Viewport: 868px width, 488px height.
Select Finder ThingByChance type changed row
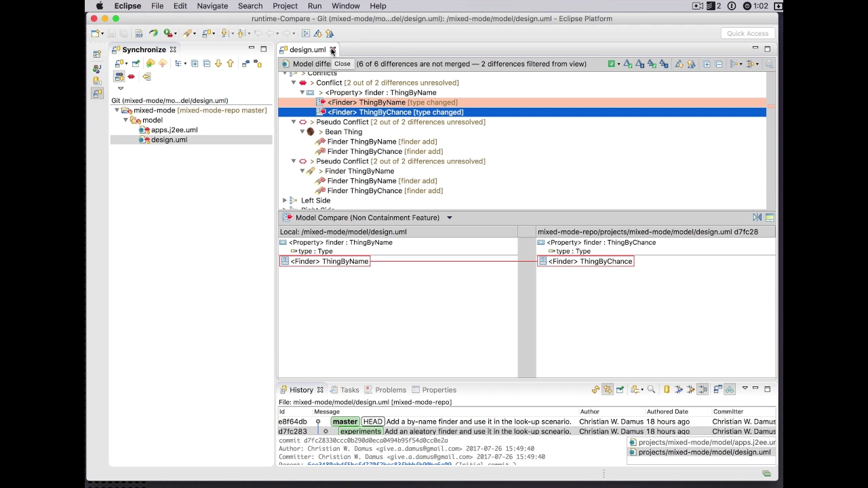pos(522,113)
